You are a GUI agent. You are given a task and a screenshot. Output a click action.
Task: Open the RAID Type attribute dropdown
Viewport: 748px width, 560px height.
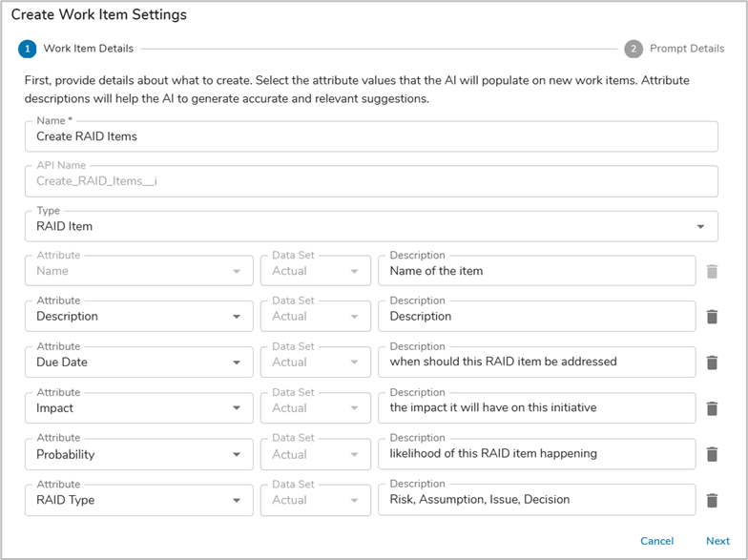[138, 500]
